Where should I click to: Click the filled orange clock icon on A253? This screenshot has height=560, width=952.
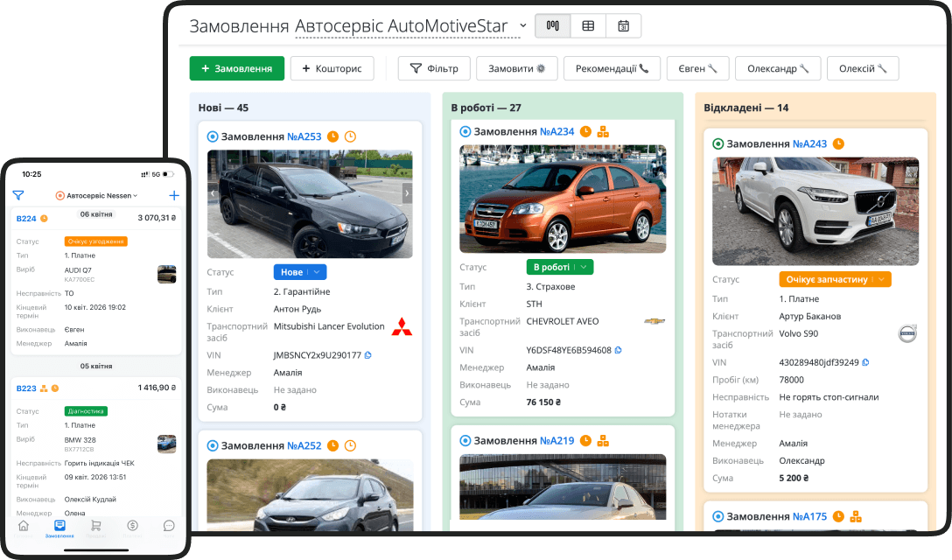332,136
